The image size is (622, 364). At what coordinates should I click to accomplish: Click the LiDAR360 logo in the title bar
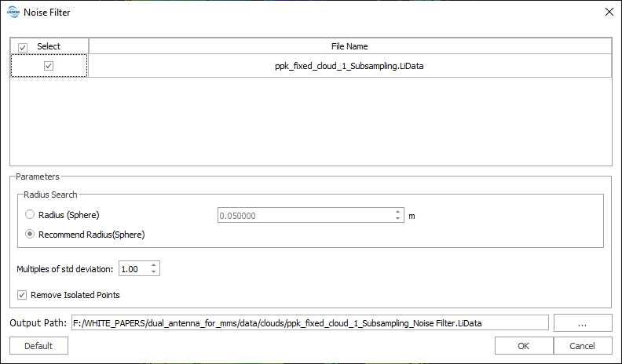point(13,12)
